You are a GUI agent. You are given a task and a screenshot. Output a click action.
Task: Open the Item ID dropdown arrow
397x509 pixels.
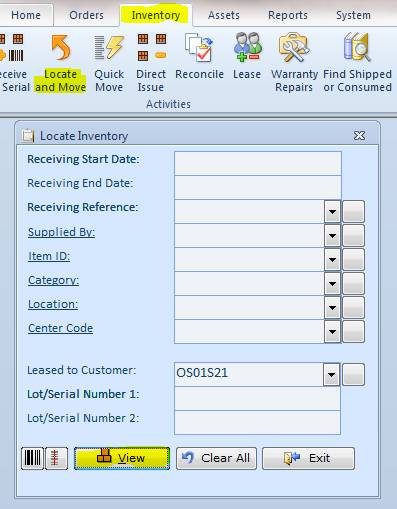(332, 259)
